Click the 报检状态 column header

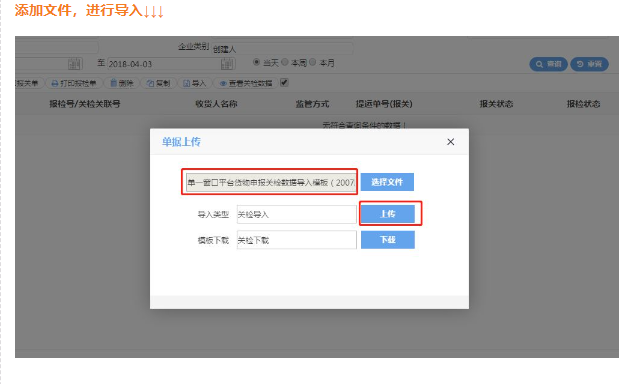coord(583,104)
